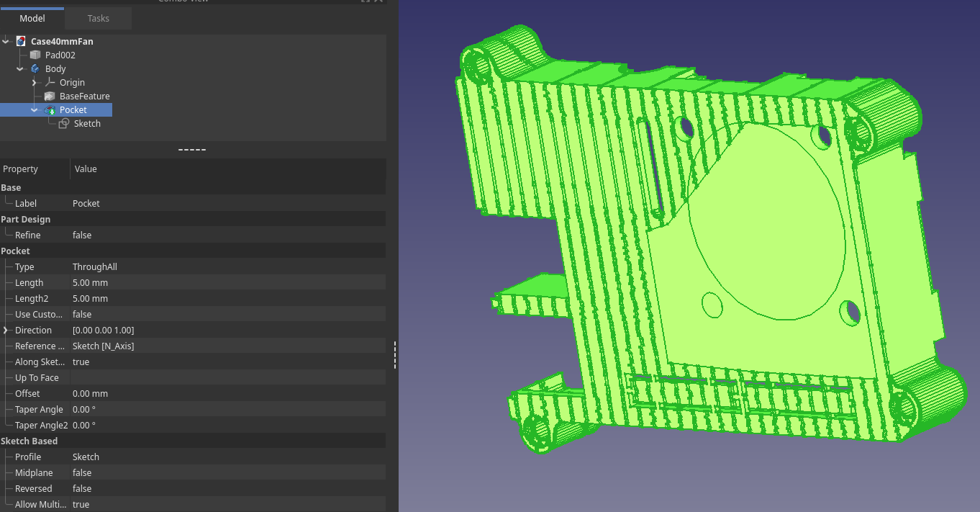Switch to the Tasks tab
Screen dimensions: 980x512
pos(98,18)
